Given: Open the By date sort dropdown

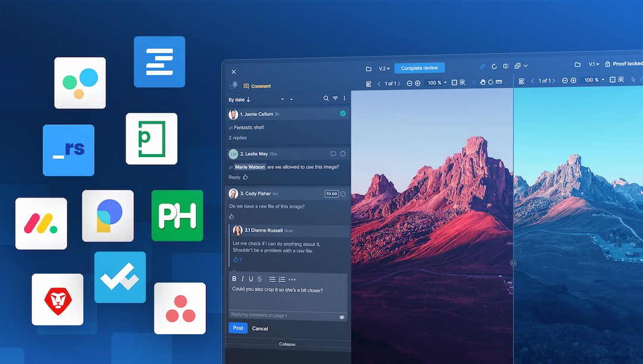Looking at the screenshot, I should (238, 99).
